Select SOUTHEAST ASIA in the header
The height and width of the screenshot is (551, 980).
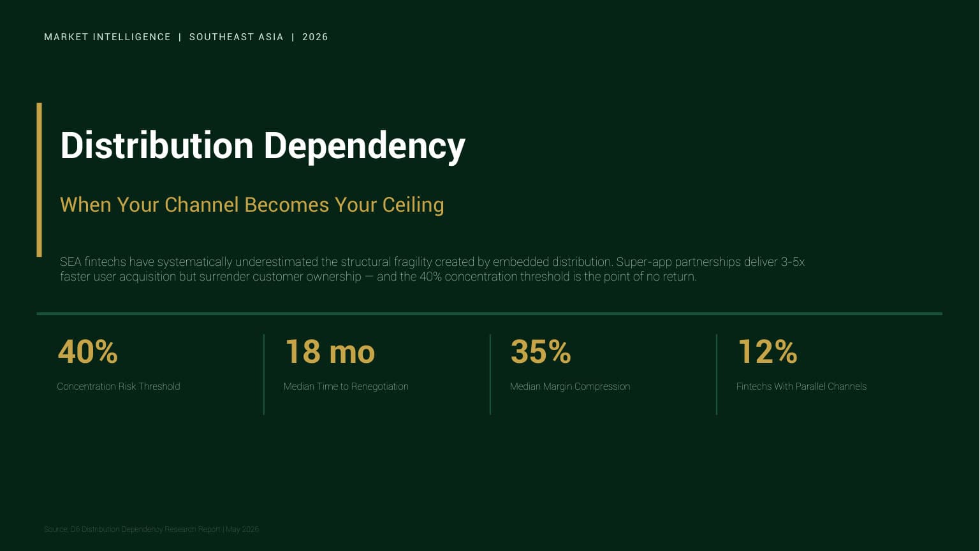pyautogui.click(x=236, y=37)
